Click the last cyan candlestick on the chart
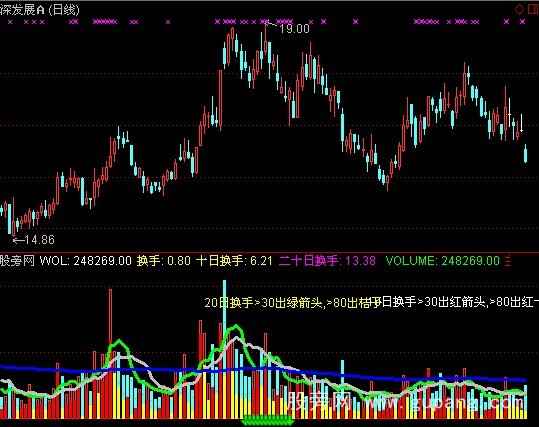The image size is (539, 427). click(526, 154)
